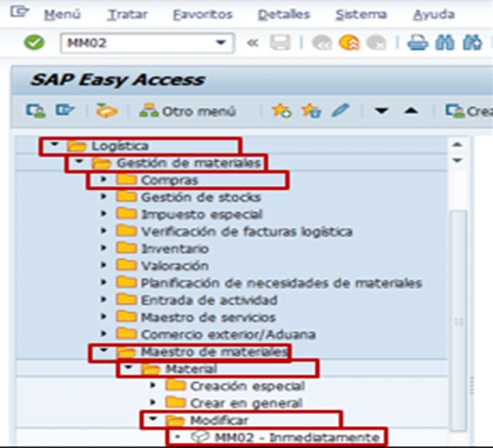Click the Compras folder icon
The image size is (493, 448).
pyautogui.click(x=126, y=180)
